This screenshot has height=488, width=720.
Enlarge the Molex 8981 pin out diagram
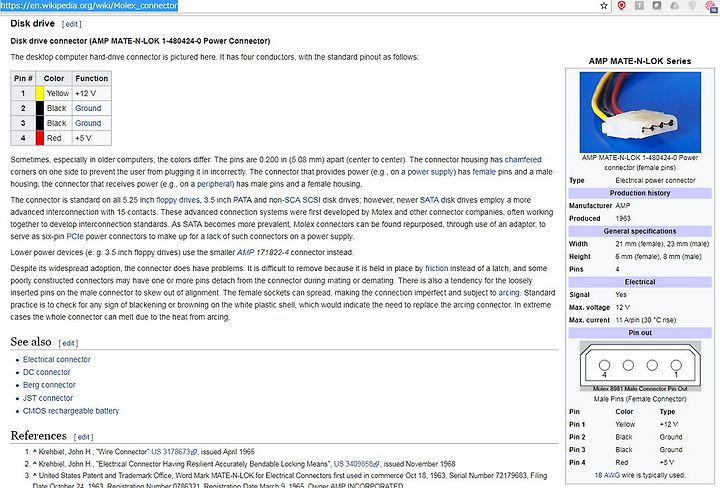640,366
